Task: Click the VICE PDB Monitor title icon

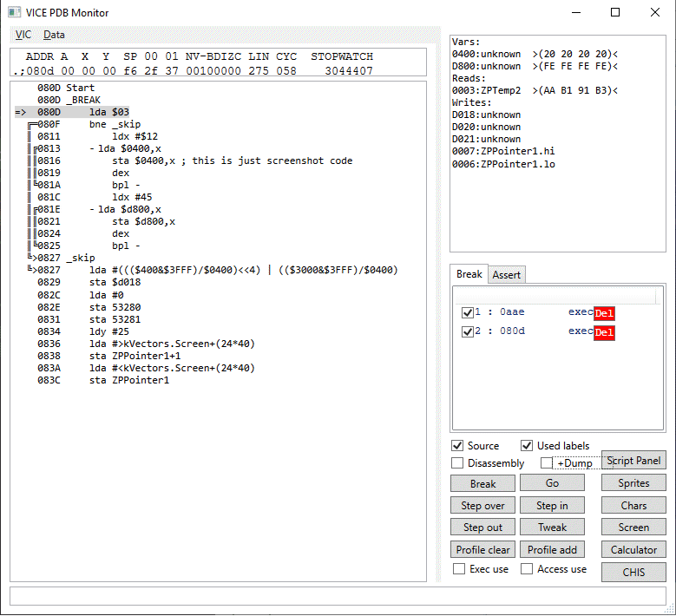Action: click(14, 12)
